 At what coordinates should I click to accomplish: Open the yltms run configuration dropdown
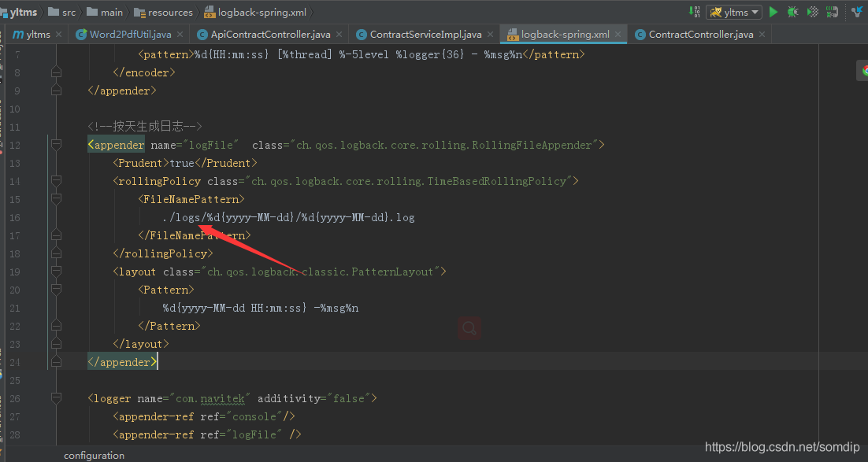pyautogui.click(x=734, y=12)
